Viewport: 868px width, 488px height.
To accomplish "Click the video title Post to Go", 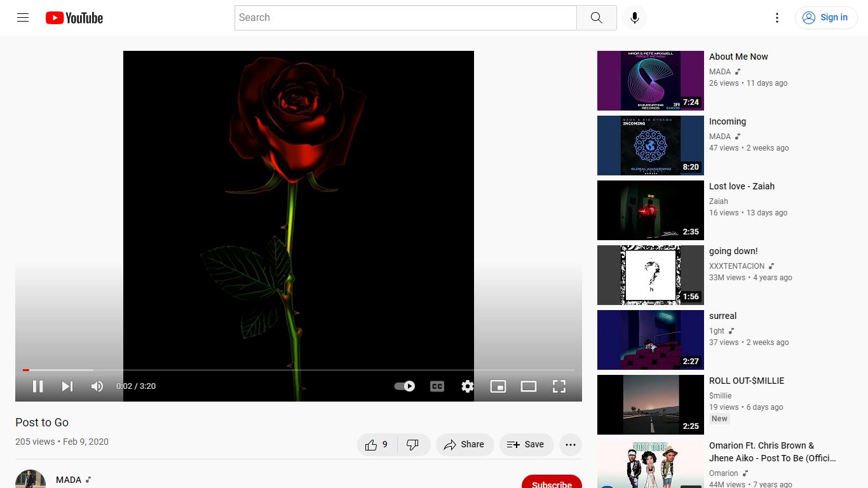I will click(42, 423).
